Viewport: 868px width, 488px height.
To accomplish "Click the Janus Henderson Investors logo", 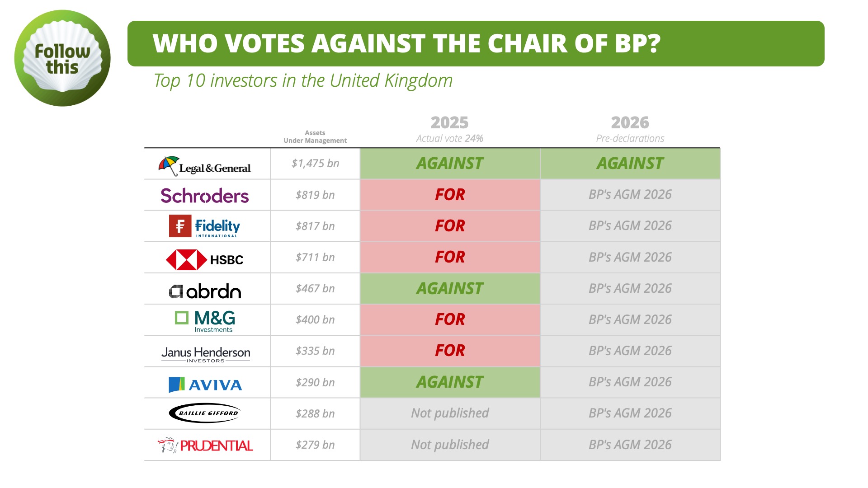I will [x=206, y=354].
